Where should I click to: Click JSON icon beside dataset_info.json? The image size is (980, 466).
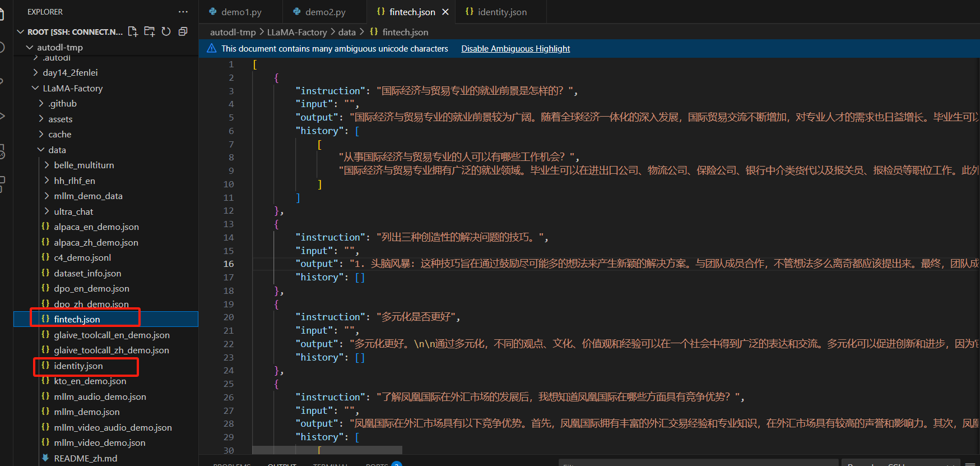45,273
